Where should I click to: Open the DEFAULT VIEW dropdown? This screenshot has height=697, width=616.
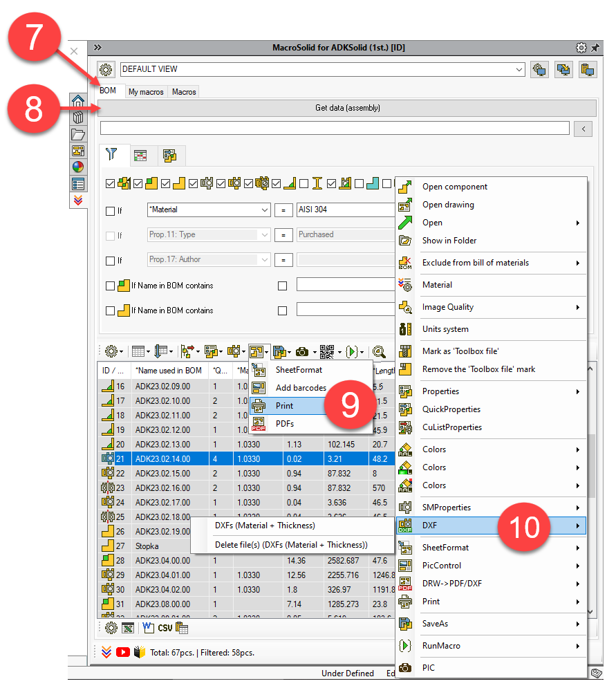[x=519, y=70]
